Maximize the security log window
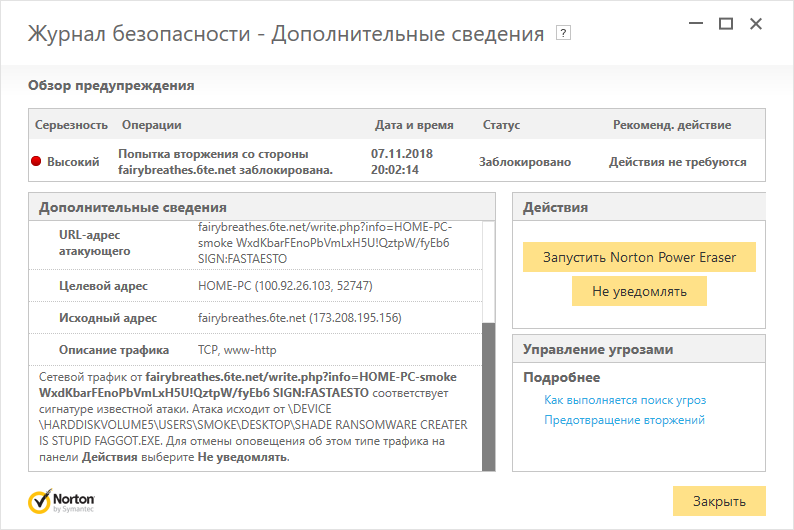 pyautogui.click(x=726, y=23)
